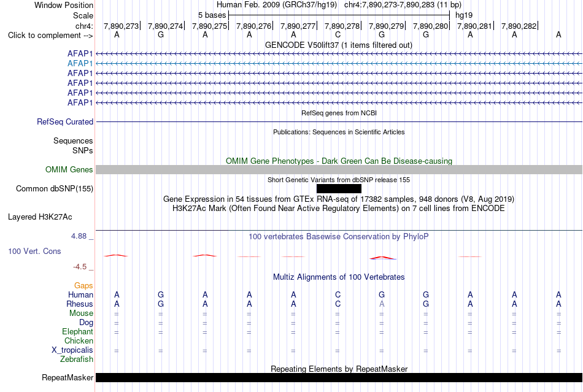Click the Elephant species label
Screen dimensions: 583x392
point(77,331)
